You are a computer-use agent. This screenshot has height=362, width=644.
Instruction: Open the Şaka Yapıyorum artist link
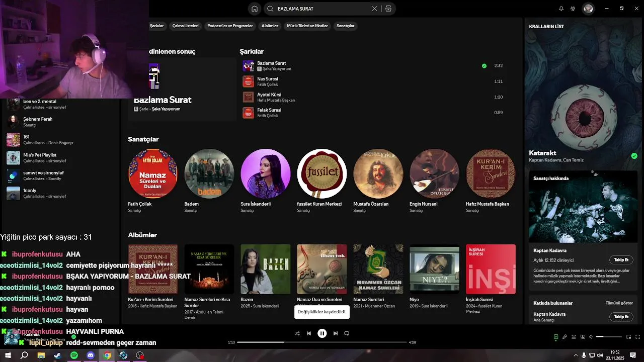pos(277,69)
